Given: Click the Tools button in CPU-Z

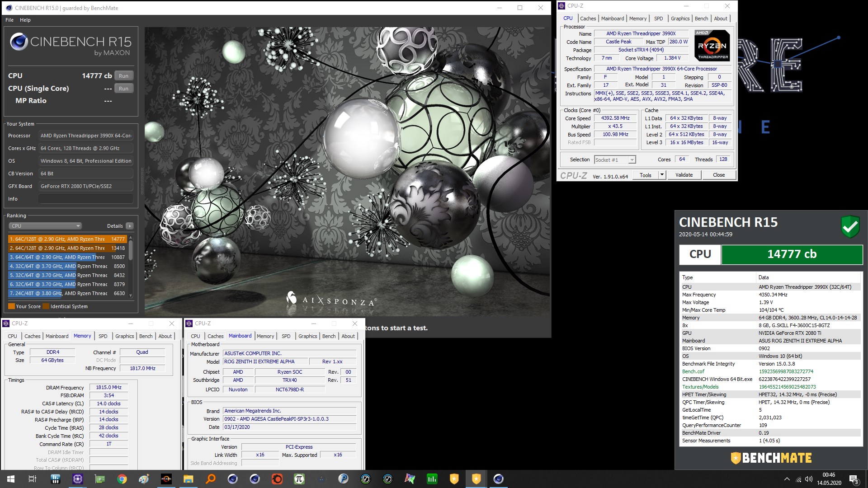Looking at the screenshot, I should (x=646, y=175).
